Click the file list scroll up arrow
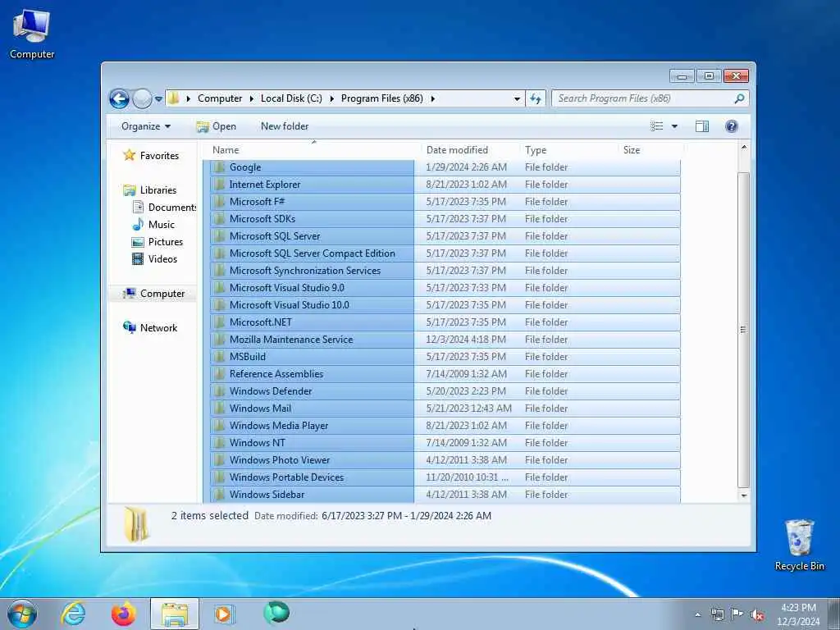The width and height of the screenshot is (840, 630). (743, 148)
